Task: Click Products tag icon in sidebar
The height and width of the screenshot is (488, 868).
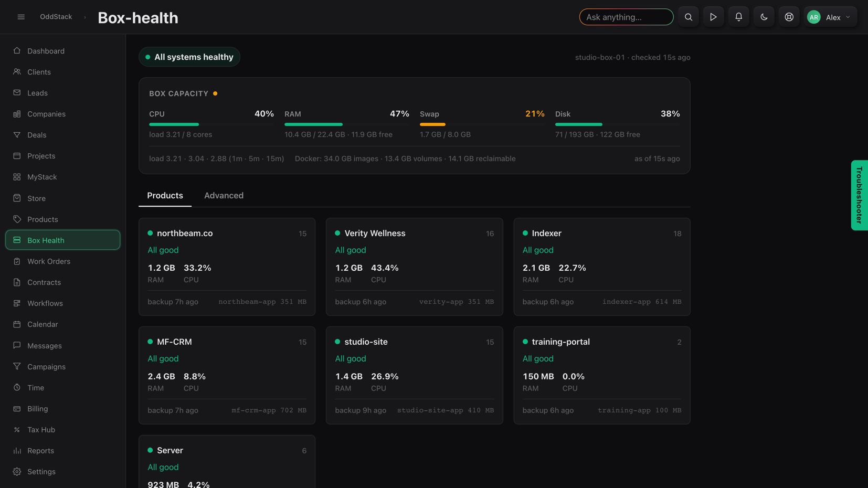Action: tap(17, 219)
